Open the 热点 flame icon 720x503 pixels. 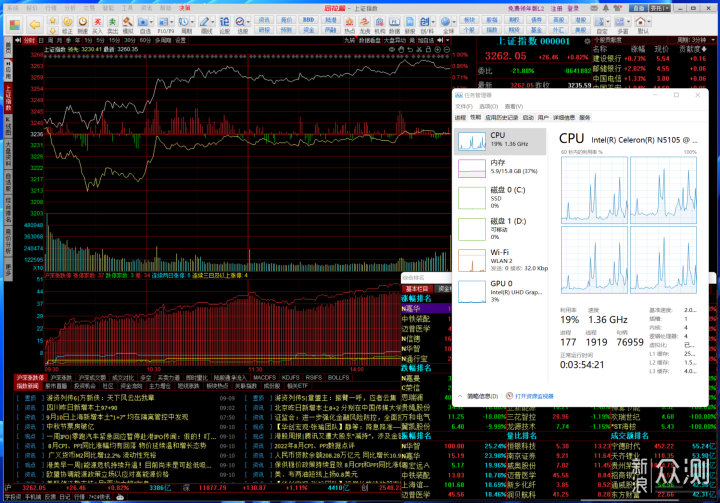[349, 22]
